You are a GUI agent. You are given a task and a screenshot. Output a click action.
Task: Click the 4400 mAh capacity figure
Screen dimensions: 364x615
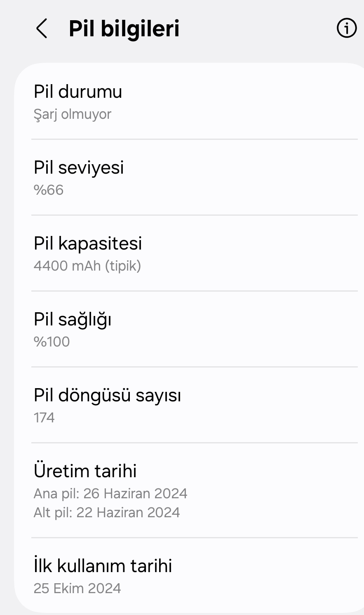click(x=67, y=266)
